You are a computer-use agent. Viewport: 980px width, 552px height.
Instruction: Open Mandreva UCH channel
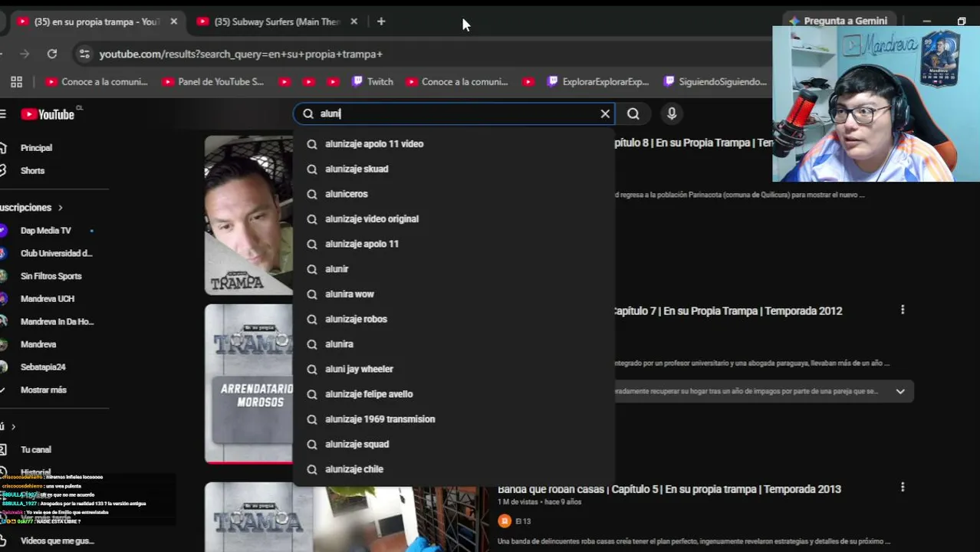point(47,299)
